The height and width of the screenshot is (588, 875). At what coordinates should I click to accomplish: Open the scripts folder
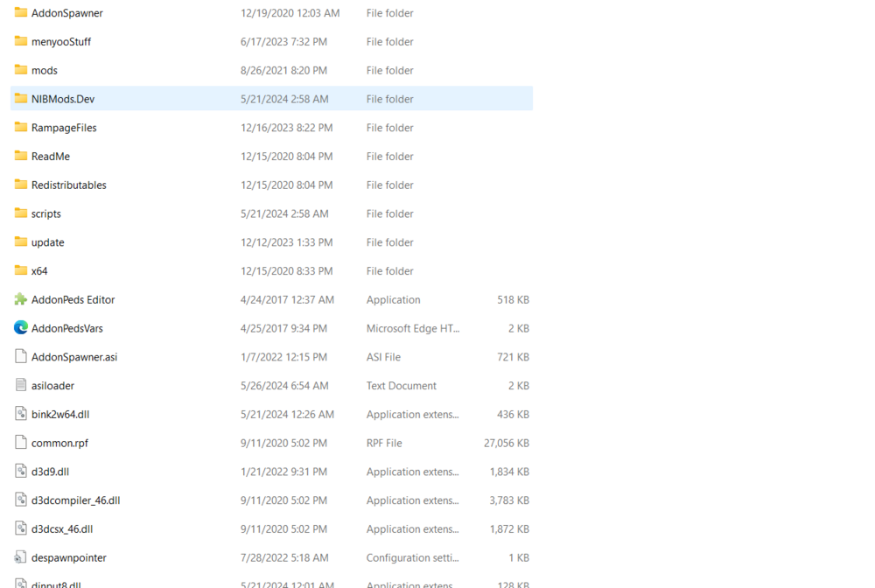coord(46,213)
